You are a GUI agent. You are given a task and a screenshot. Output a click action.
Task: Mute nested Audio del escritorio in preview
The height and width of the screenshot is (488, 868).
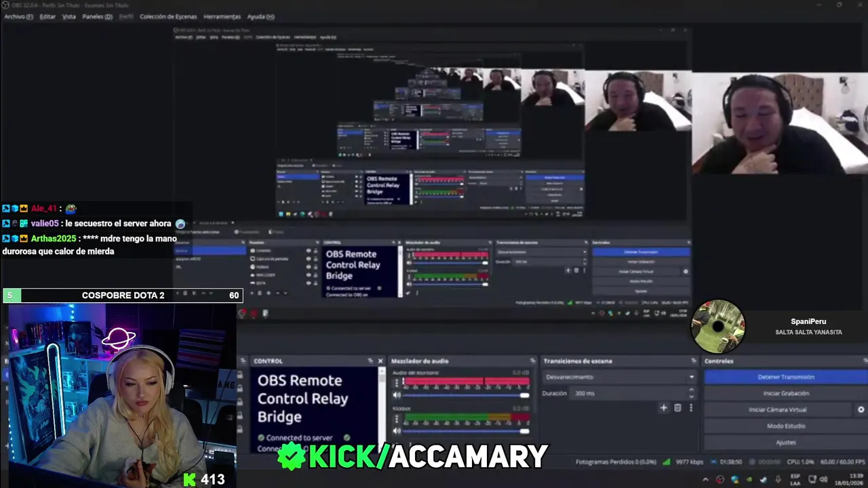(409, 262)
